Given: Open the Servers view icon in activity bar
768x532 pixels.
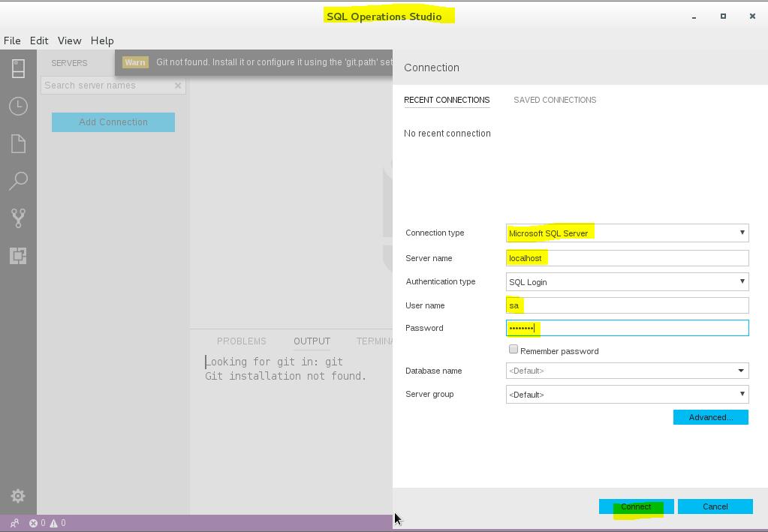Looking at the screenshot, I should tap(18, 68).
